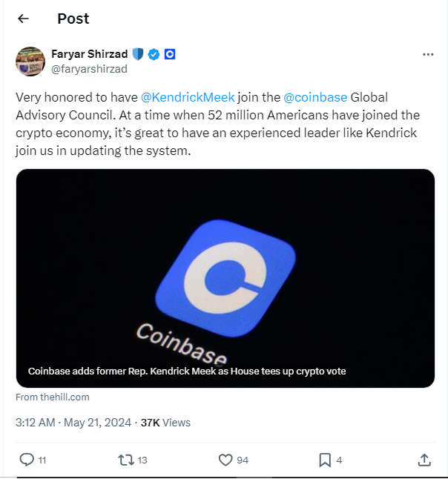Image resolution: width=448 pixels, height=479 pixels.
Task: Click the shield emoji beside name
Action: [138, 54]
